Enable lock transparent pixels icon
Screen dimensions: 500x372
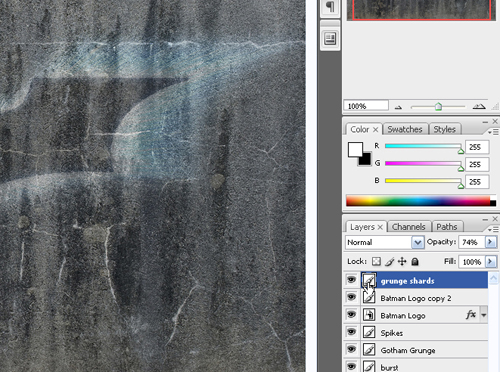[x=376, y=262]
